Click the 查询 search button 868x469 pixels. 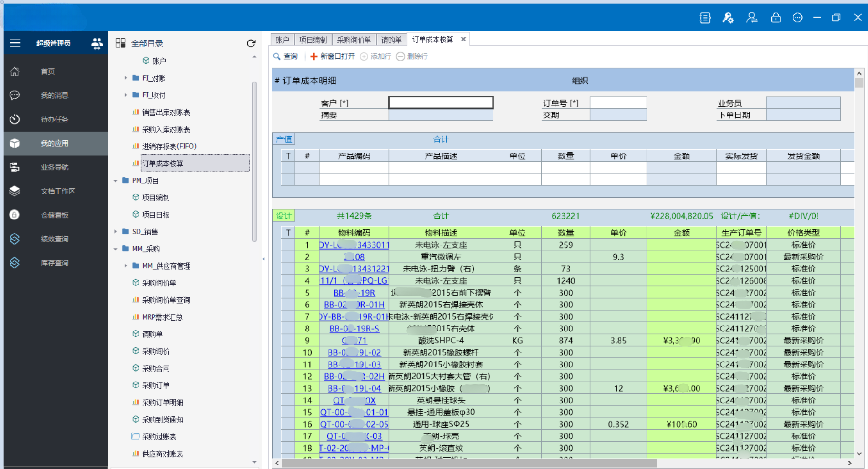tap(285, 56)
